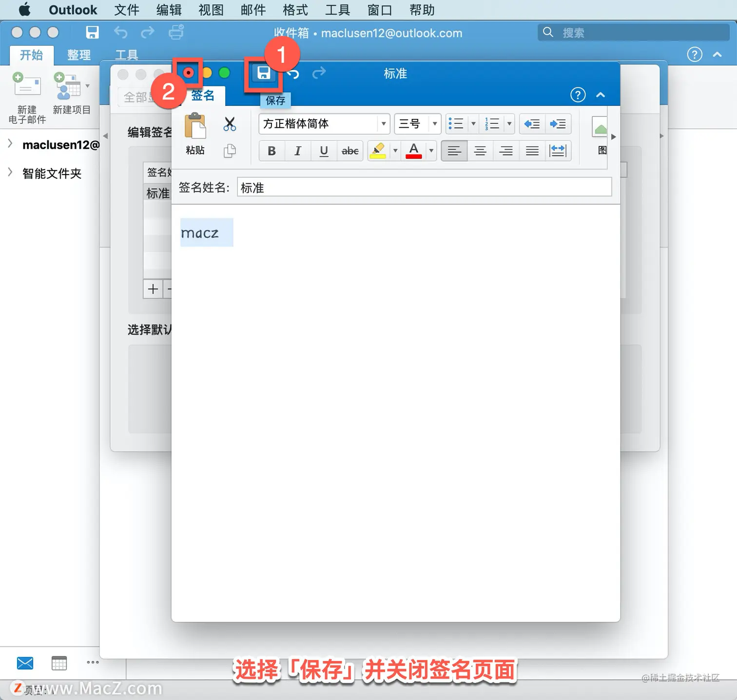Switch to Mail view icon
Screen dimensions: 737x700
(25, 663)
